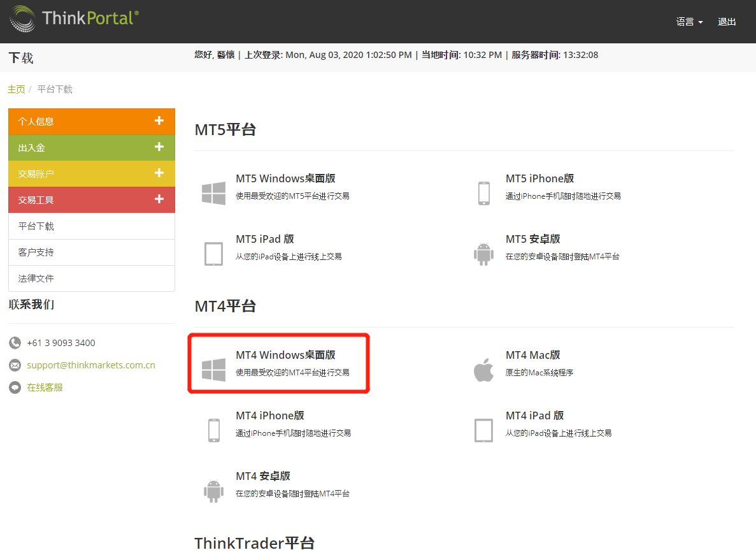The width and height of the screenshot is (756, 557).
Task: Open the 出入金 menu section
Action: click(x=92, y=148)
